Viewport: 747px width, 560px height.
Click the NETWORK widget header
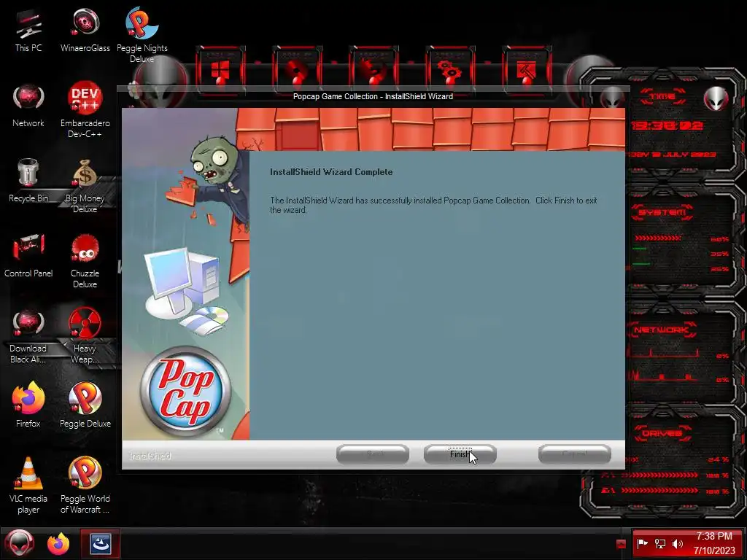pyautogui.click(x=662, y=329)
